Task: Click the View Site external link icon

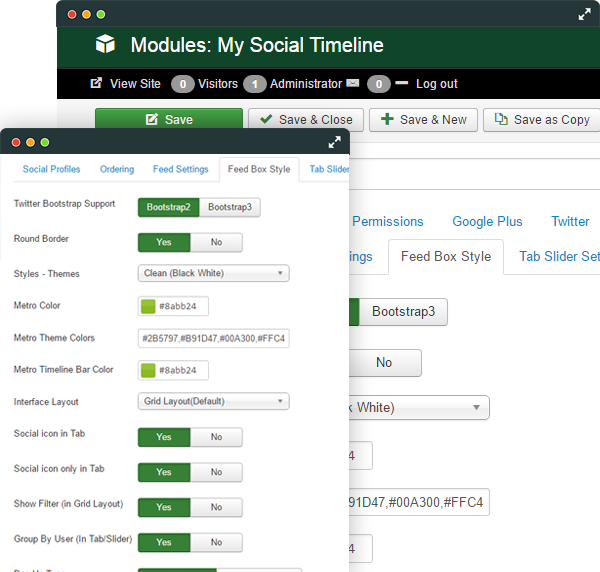Action: (x=96, y=83)
